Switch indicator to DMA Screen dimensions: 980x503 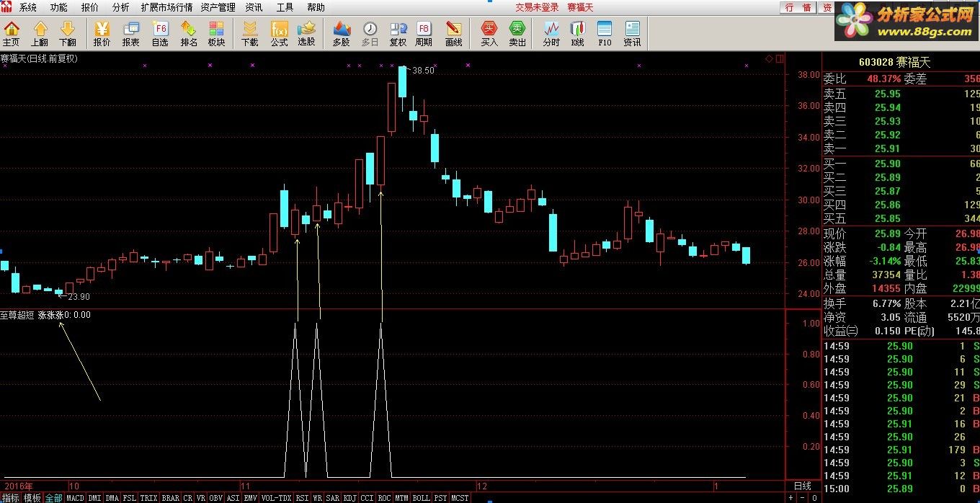tap(112, 498)
